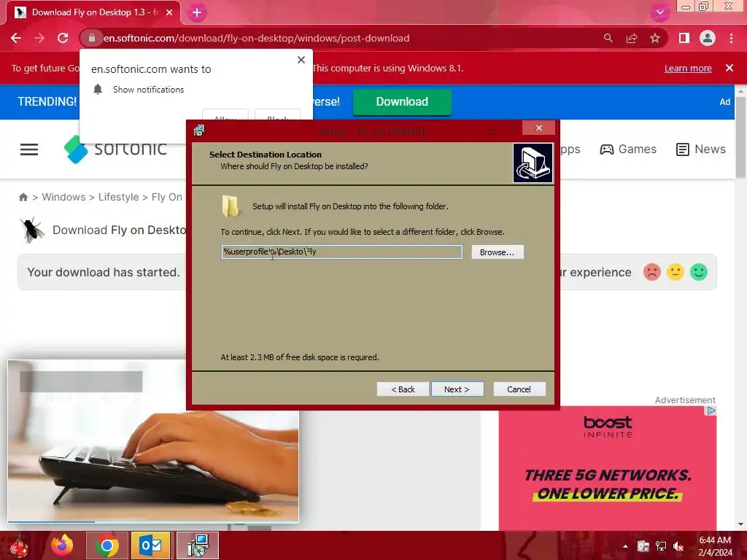The width and height of the screenshot is (747, 560).
Task: Go Back in the setup wizard
Action: click(x=403, y=389)
